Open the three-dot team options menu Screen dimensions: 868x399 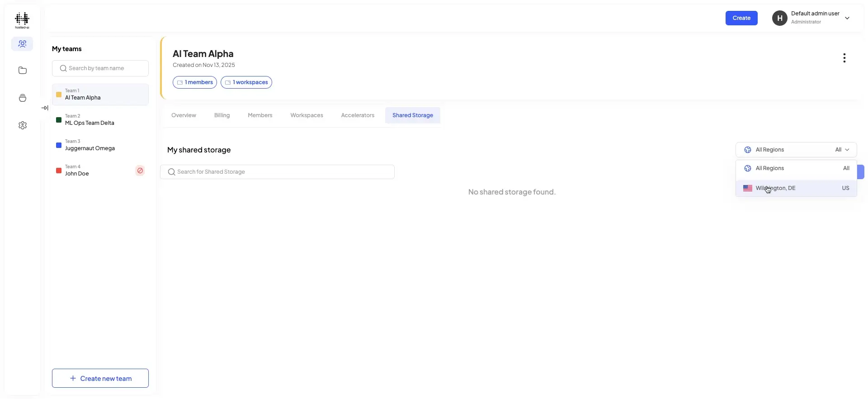[844, 58]
